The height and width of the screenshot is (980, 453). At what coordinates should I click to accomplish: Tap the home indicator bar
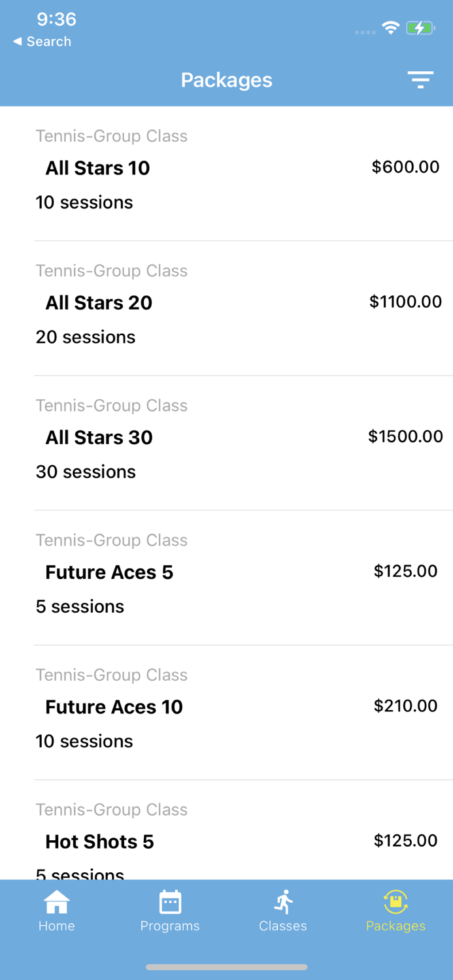[227, 967]
